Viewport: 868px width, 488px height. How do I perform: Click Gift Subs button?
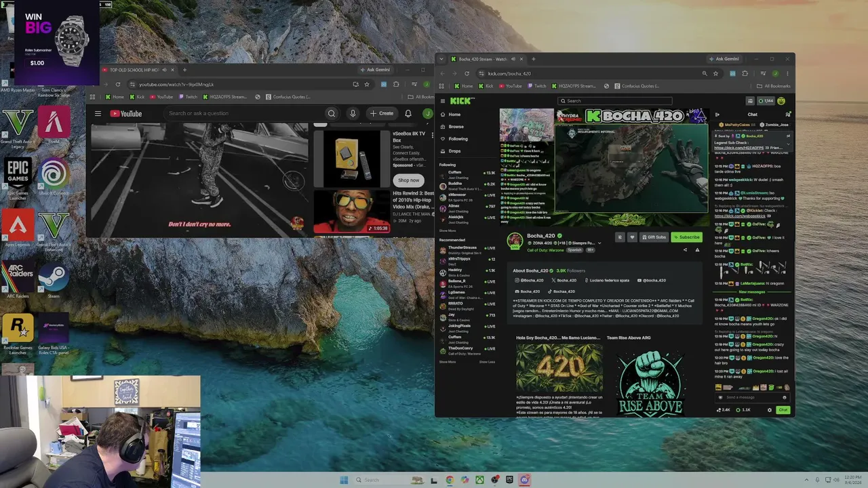(654, 237)
